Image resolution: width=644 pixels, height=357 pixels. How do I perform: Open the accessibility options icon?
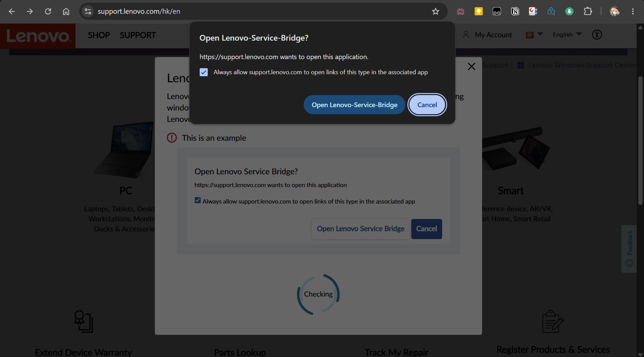[597, 35]
